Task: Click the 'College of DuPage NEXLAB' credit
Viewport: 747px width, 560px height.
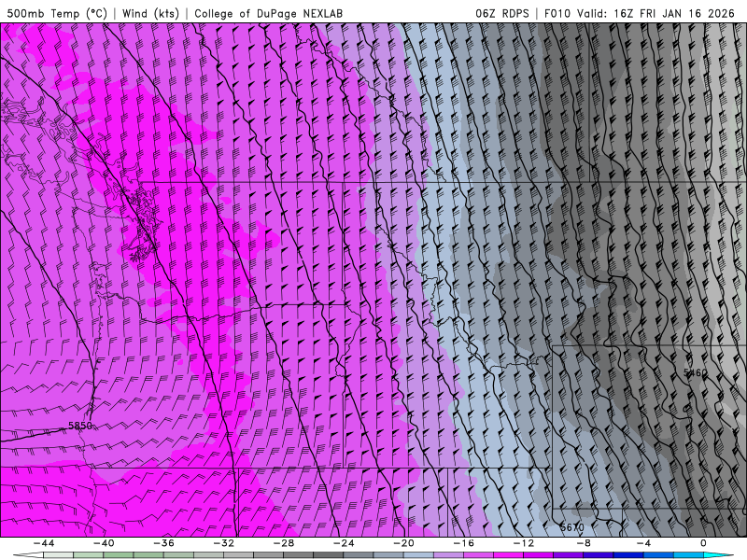Action: (x=268, y=13)
